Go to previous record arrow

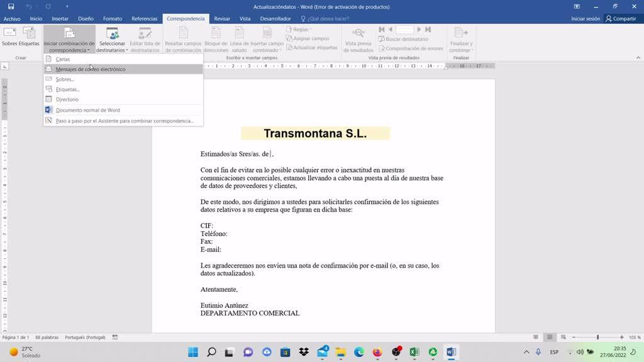(391, 30)
